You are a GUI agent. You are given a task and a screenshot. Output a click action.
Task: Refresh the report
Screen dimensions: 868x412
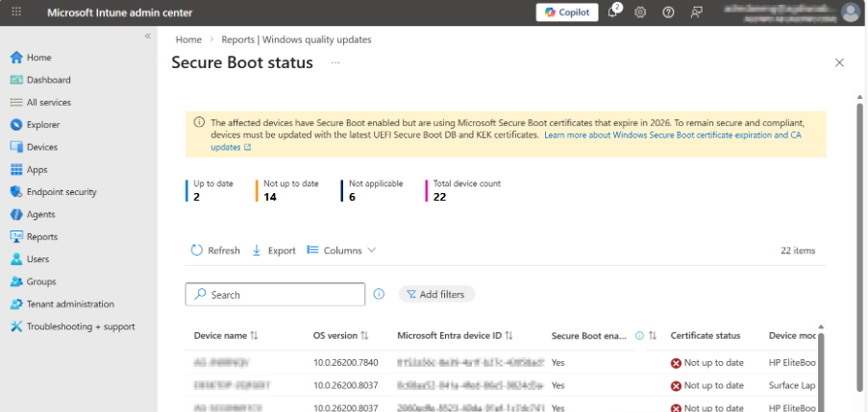[x=215, y=251]
